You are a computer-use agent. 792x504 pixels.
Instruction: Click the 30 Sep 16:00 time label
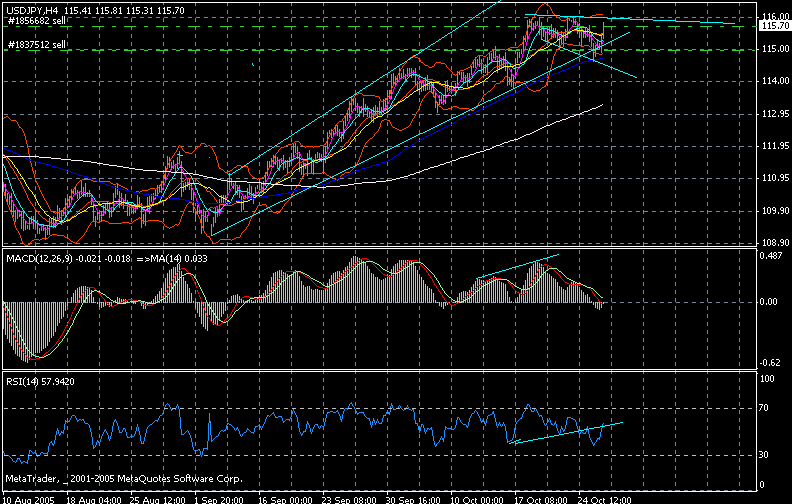(x=413, y=500)
